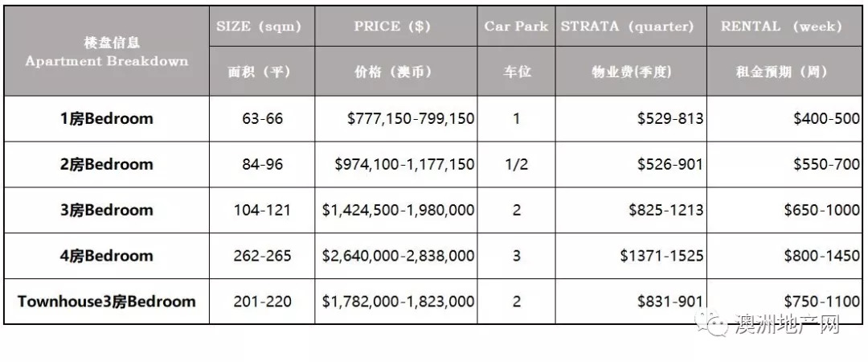Screen dimensions: 868x362
Task: Click the $777,150-799,150 price cell
Action: tap(411, 119)
